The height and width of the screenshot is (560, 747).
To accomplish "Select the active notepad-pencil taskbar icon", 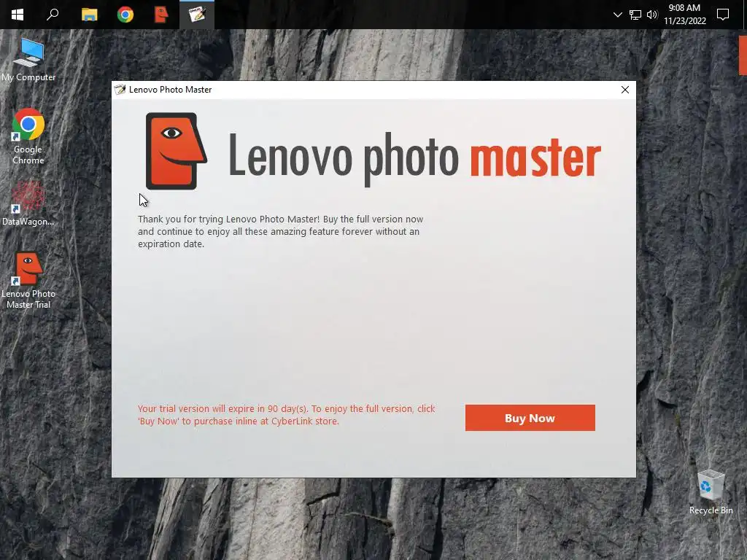I will point(197,15).
